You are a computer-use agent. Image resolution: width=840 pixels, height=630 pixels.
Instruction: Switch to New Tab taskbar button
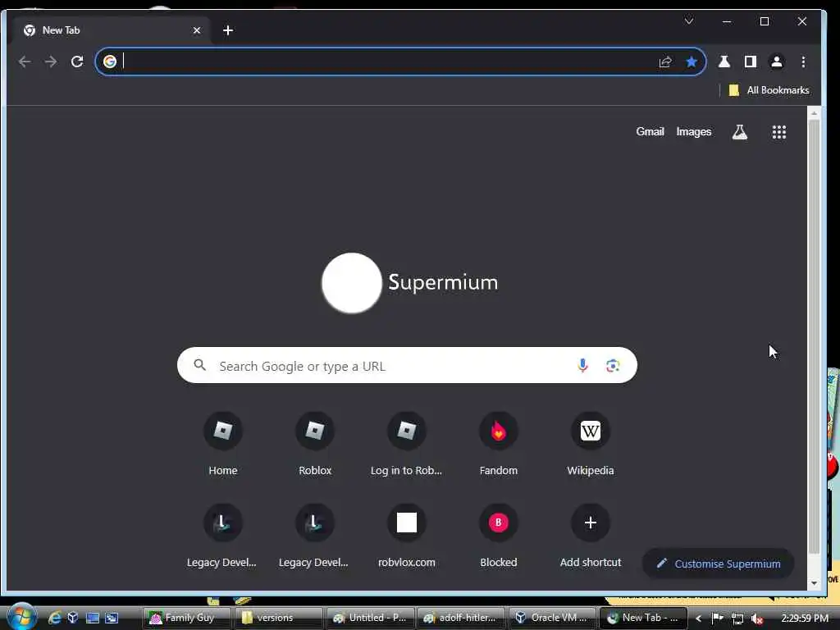point(643,618)
